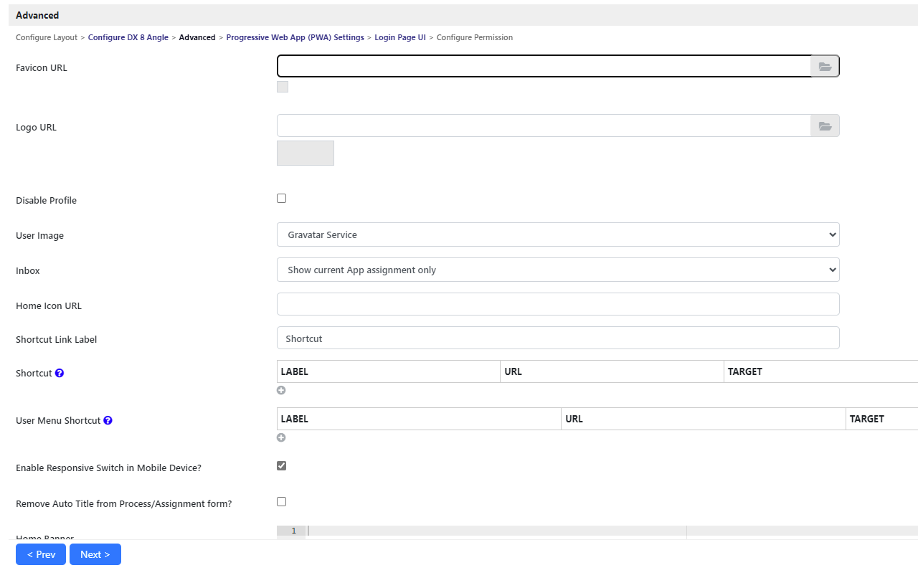Click the Logo preview placeholder image

click(x=306, y=153)
